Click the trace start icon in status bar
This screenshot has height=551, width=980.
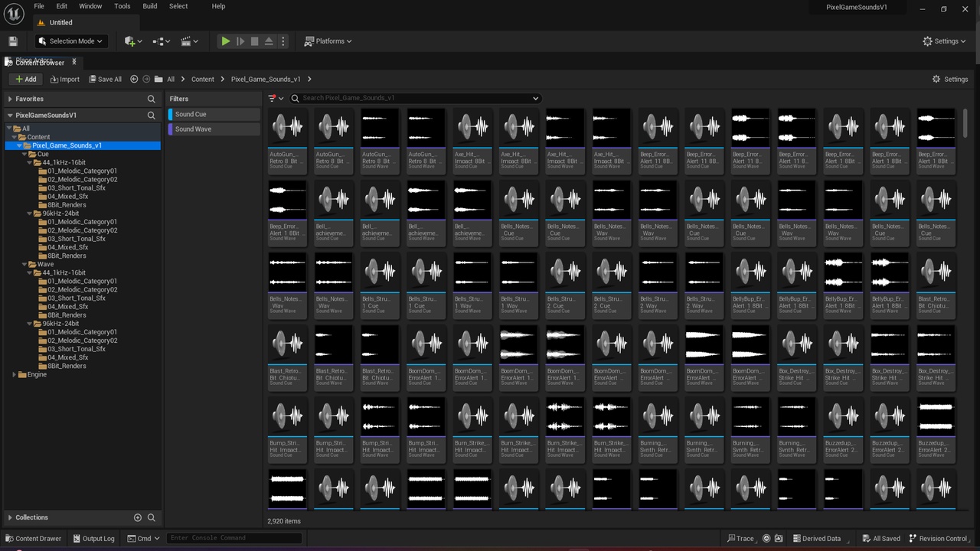click(x=766, y=538)
